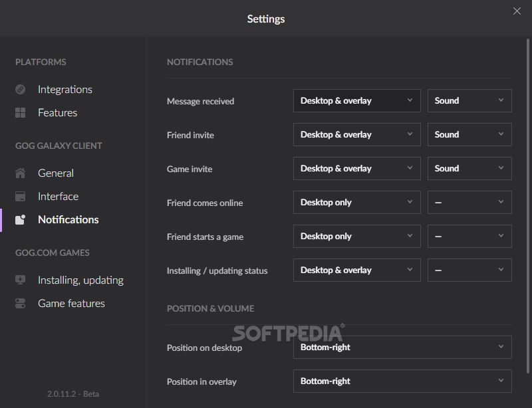Image resolution: width=532 pixels, height=408 pixels.
Task: Select the Notifications section
Action: 68,219
